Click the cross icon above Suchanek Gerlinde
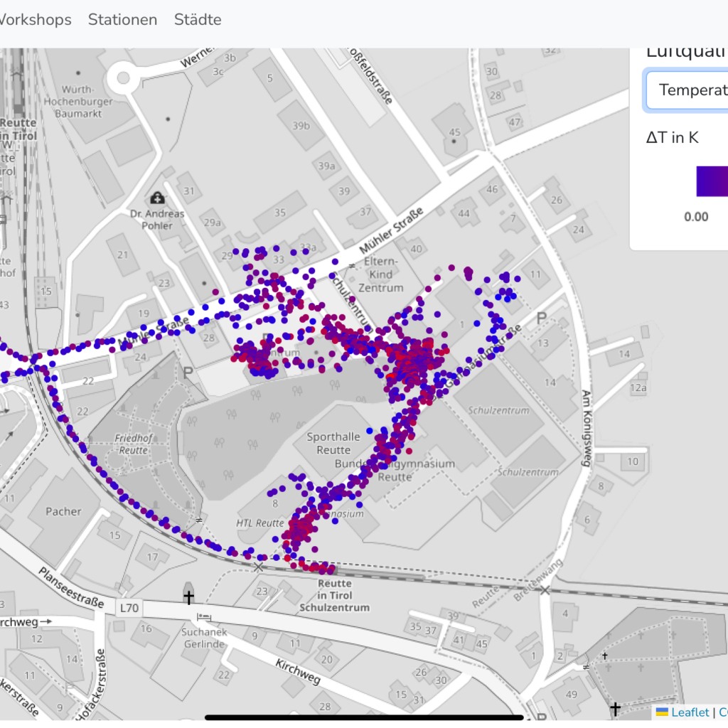Viewport: 728px width, 728px height. [188, 596]
